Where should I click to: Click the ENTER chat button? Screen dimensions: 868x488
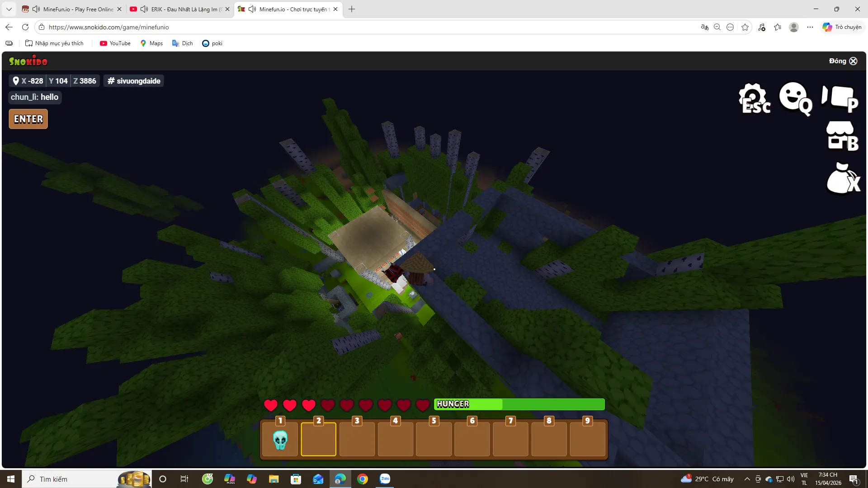(28, 119)
